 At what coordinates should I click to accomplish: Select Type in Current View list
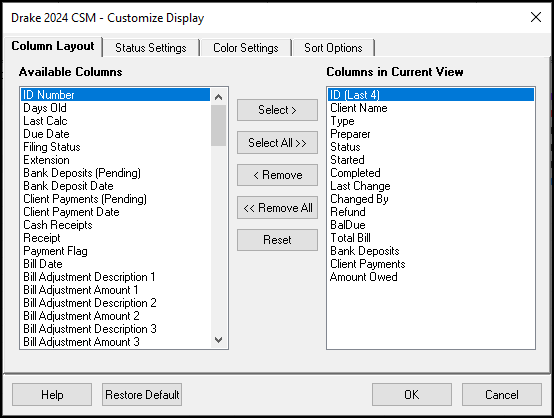tap(431, 121)
